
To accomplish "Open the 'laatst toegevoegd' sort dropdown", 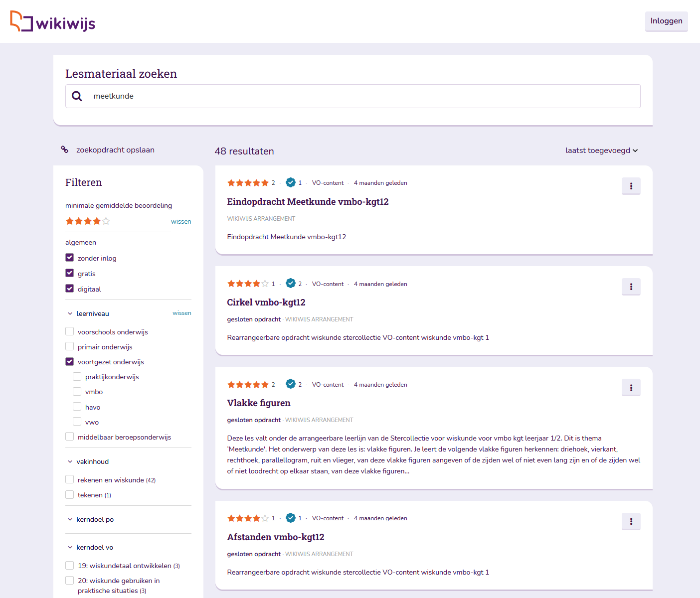I will click(601, 150).
